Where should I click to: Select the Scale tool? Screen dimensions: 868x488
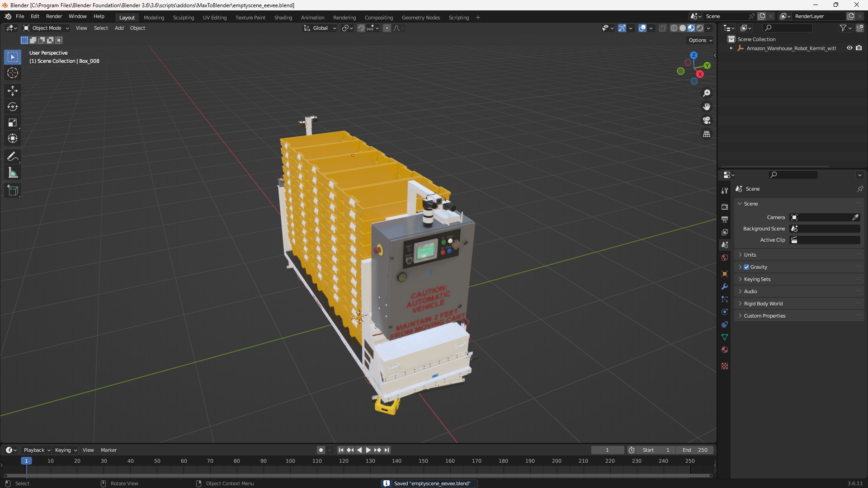(13, 122)
